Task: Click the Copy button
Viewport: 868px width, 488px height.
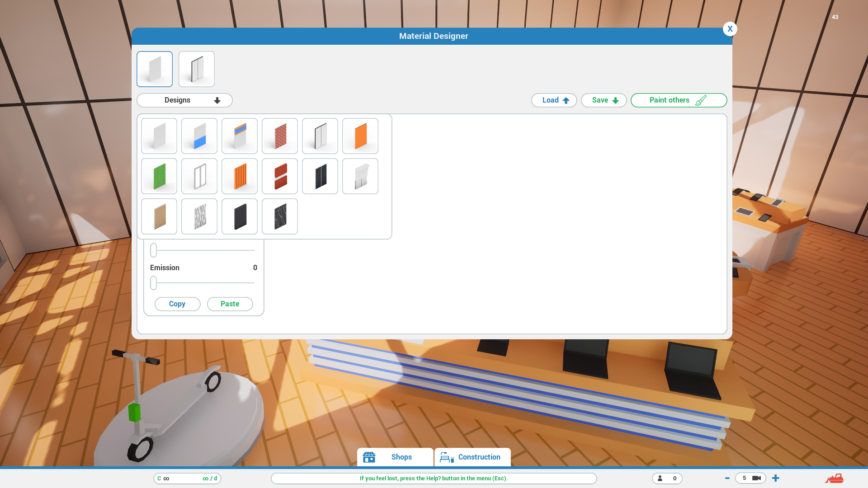Action: (x=177, y=304)
